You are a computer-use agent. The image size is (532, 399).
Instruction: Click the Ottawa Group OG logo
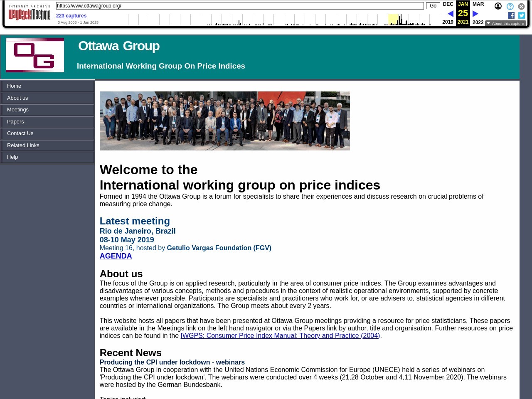(35, 55)
